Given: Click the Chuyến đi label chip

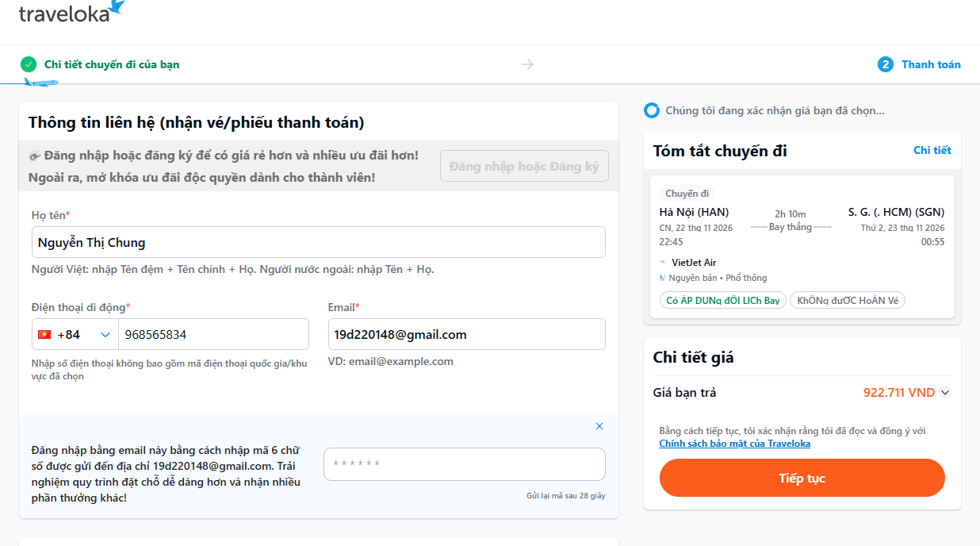Looking at the screenshot, I should point(687,194).
